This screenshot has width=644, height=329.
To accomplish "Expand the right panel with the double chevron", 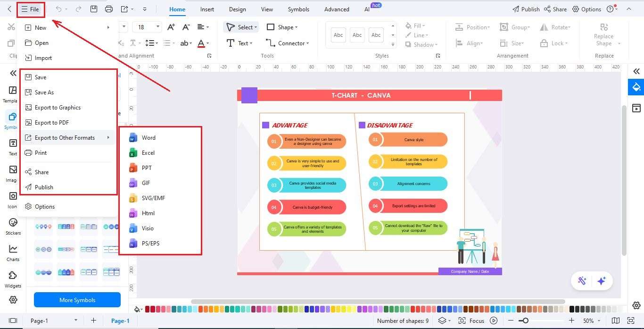I will coord(636,71).
